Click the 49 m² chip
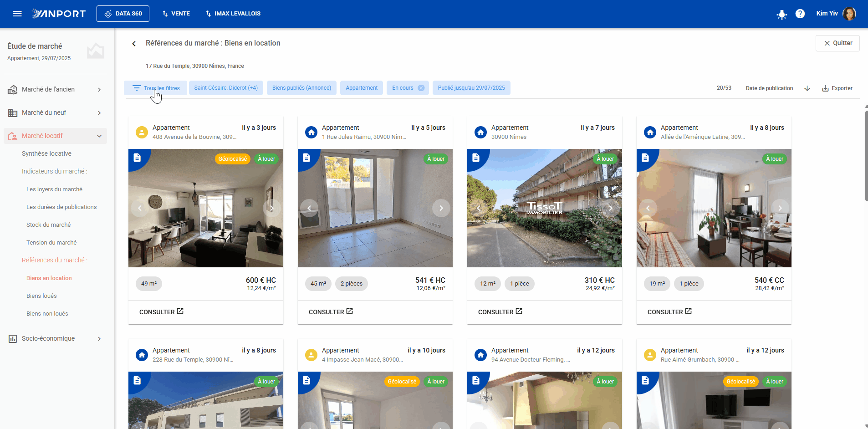The image size is (868, 429). click(x=149, y=284)
